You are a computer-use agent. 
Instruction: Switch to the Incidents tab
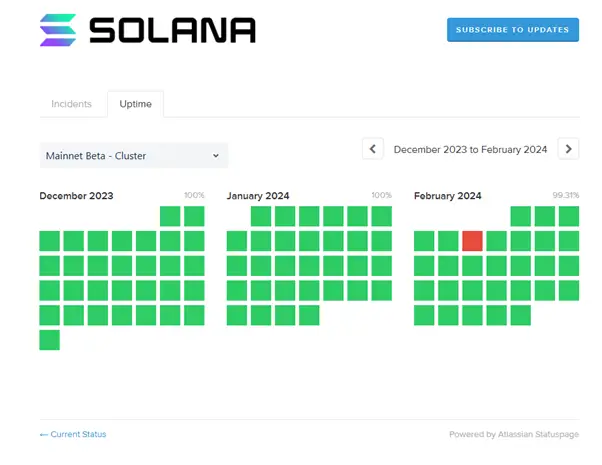coord(71,104)
